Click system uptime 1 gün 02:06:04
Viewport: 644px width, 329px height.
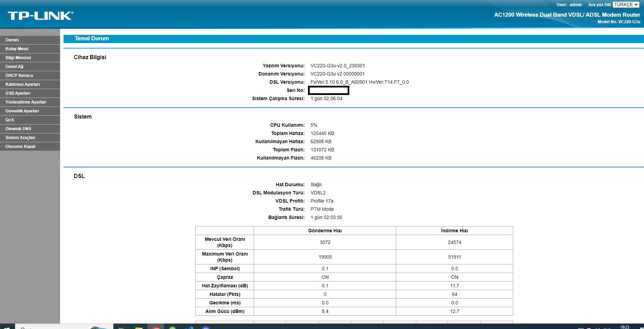click(326, 98)
